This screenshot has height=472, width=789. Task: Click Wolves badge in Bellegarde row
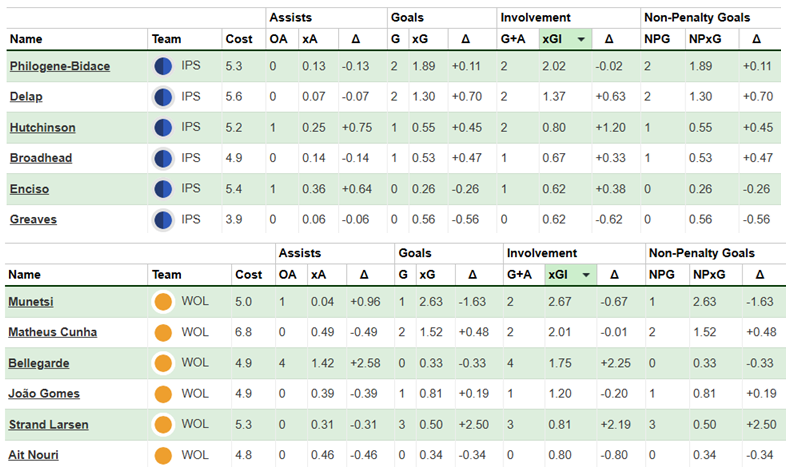(x=163, y=362)
